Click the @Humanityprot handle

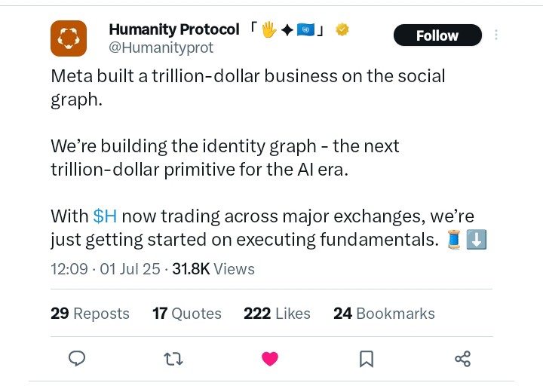(161, 47)
